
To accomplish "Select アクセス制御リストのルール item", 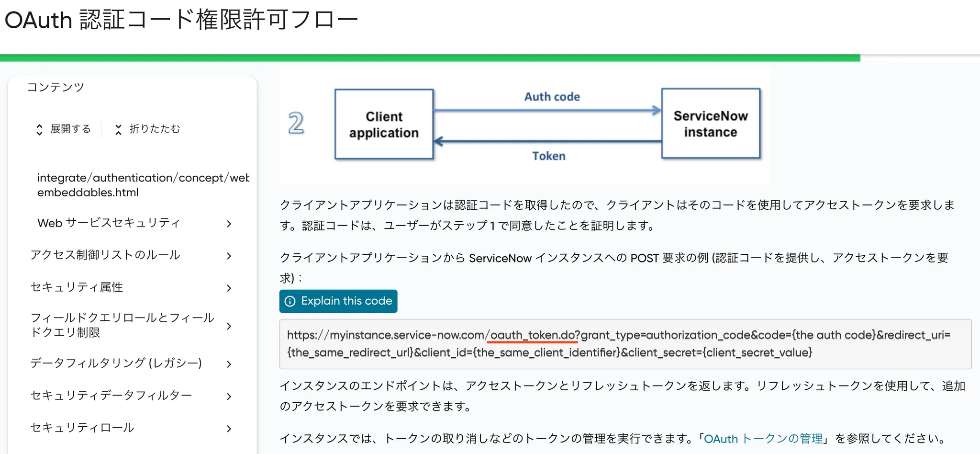I will coord(105,255).
